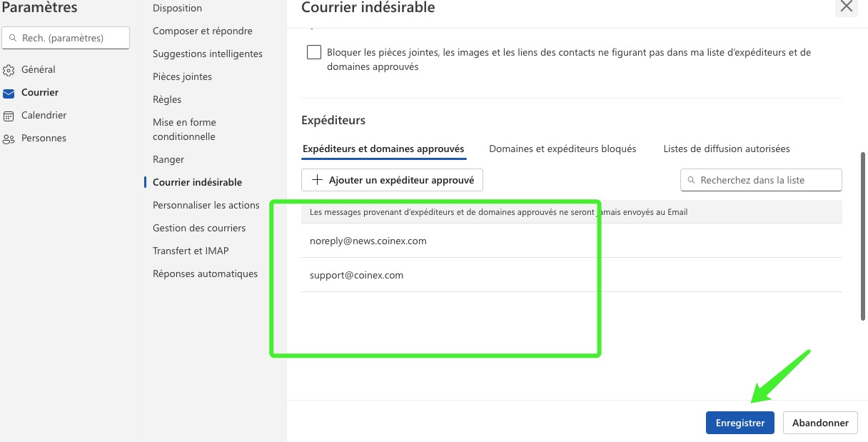The width and height of the screenshot is (868, 442).
Task: Select the Courrier envelope icon
Action: (9, 93)
